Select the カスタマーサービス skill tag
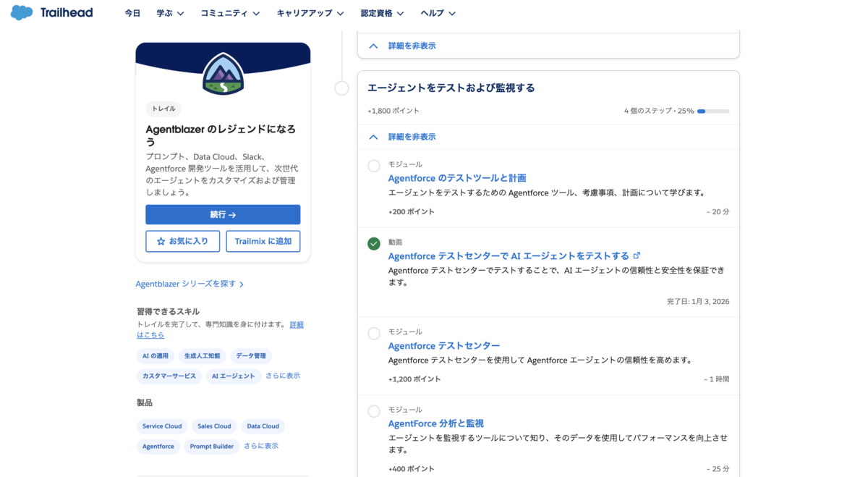This screenshot has height=477, width=868. pyautogui.click(x=169, y=376)
